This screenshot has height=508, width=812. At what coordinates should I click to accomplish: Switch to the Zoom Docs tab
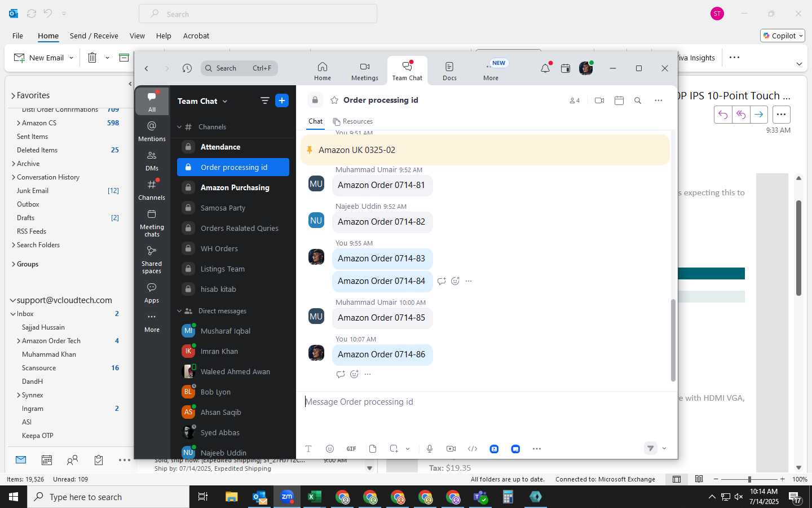coord(449,71)
